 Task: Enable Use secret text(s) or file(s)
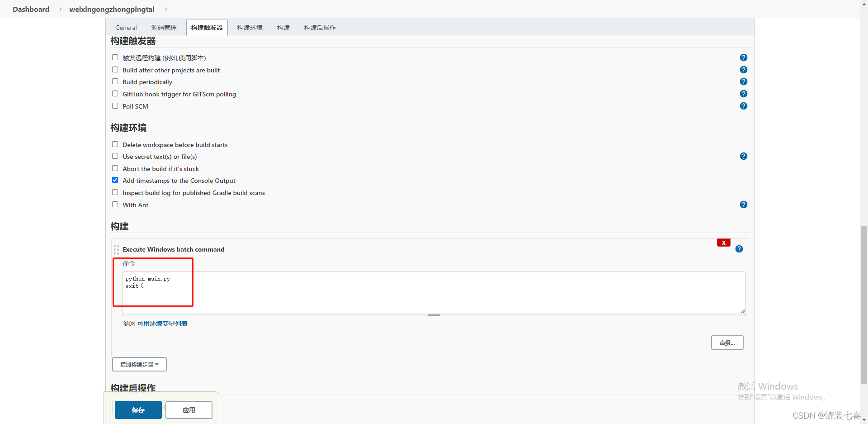pyautogui.click(x=115, y=156)
